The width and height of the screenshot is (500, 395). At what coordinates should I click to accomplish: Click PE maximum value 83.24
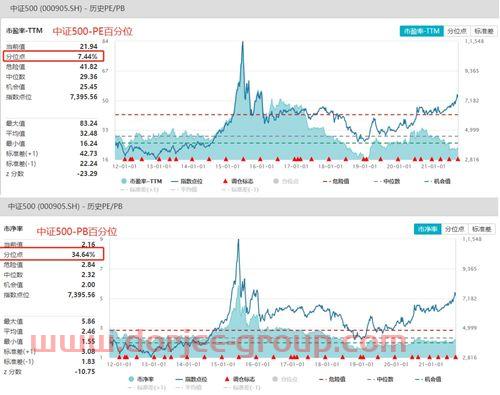(x=89, y=123)
